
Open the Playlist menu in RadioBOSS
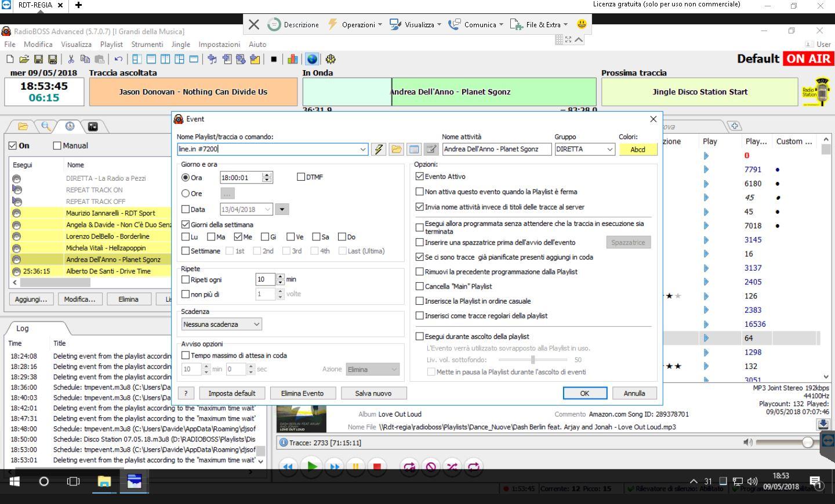111,44
